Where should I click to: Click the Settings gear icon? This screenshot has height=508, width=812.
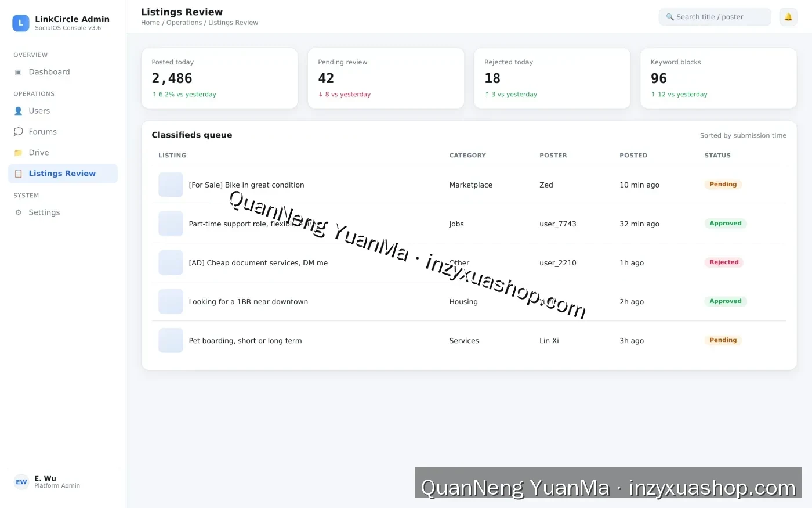click(x=18, y=212)
